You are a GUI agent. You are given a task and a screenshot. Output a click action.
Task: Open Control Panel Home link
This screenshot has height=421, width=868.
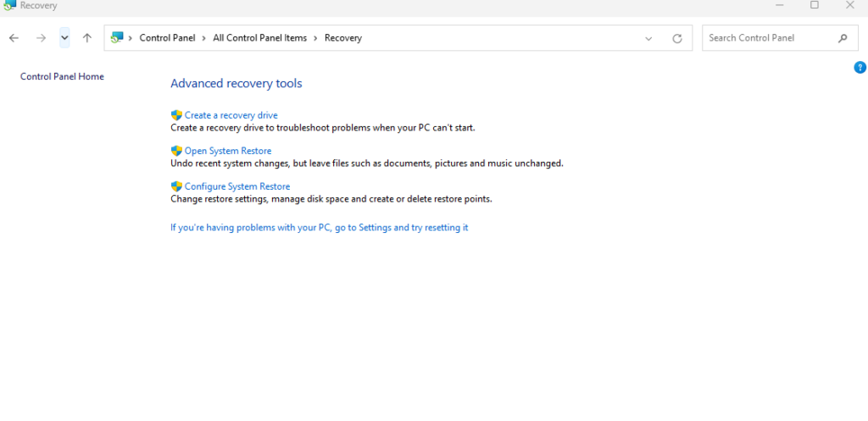tap(62, 76)
